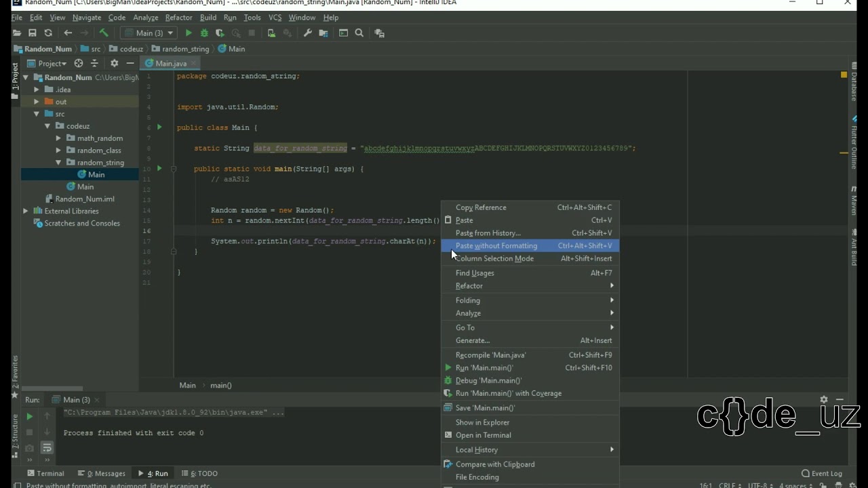Run Main (3) with the green toolbar play icon
Viewport: 868px width, 488px height.
coord(189,33)
